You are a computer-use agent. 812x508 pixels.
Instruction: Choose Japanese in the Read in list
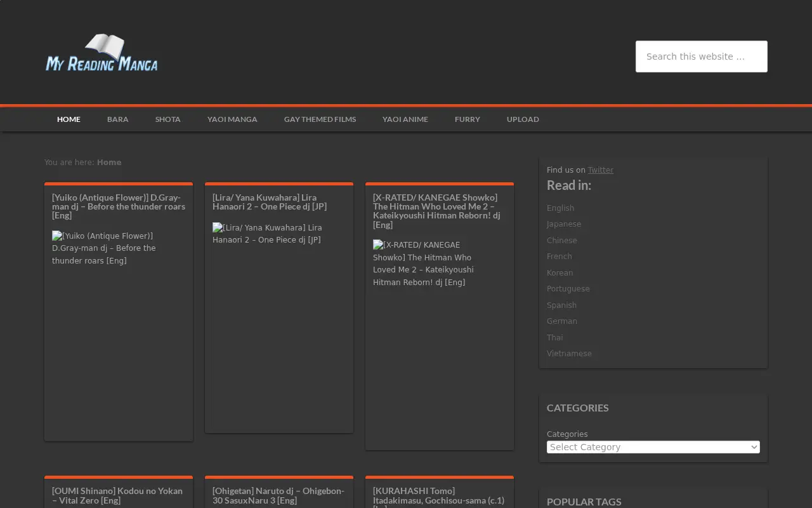pos(564,224)
